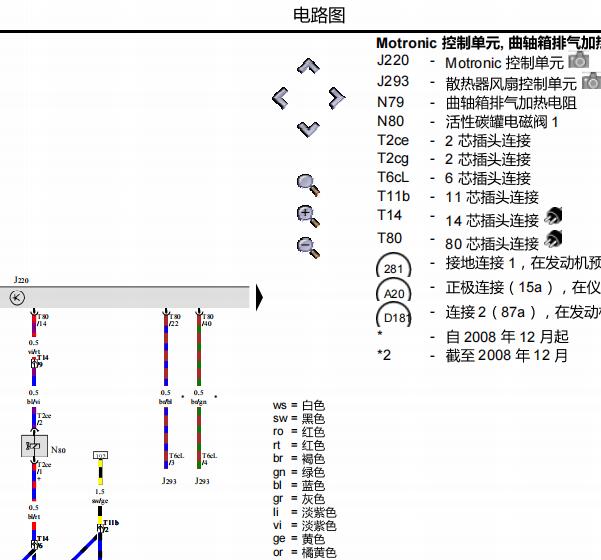Image resolution: width=601 pixels, height=560 pixels.
Task: Click the 281 ground connection symbol
Action: click(394, 265)
